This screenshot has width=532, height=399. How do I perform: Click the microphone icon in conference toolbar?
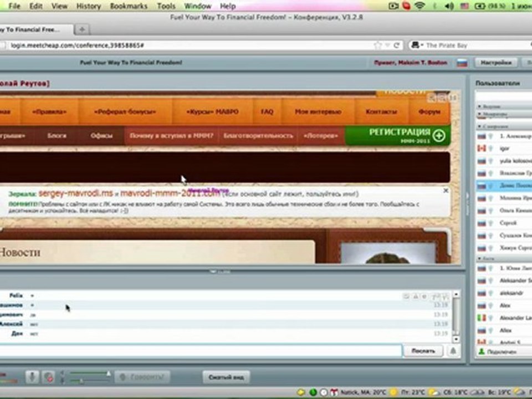(x=32, y=377)
